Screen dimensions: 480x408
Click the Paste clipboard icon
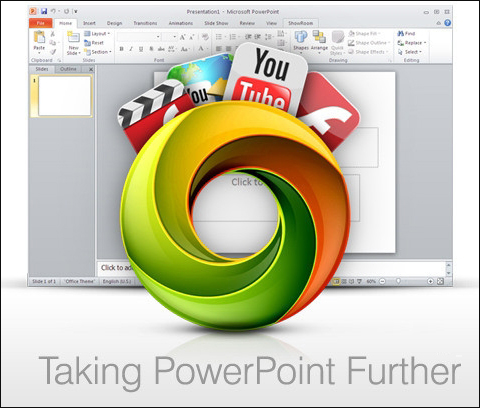point(39,37)
